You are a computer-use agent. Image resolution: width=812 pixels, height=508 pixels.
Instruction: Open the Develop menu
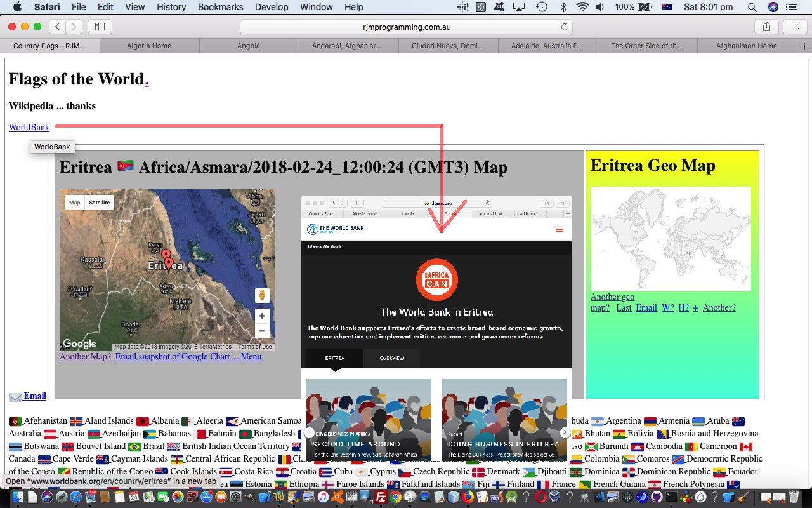tap(272, 7)
